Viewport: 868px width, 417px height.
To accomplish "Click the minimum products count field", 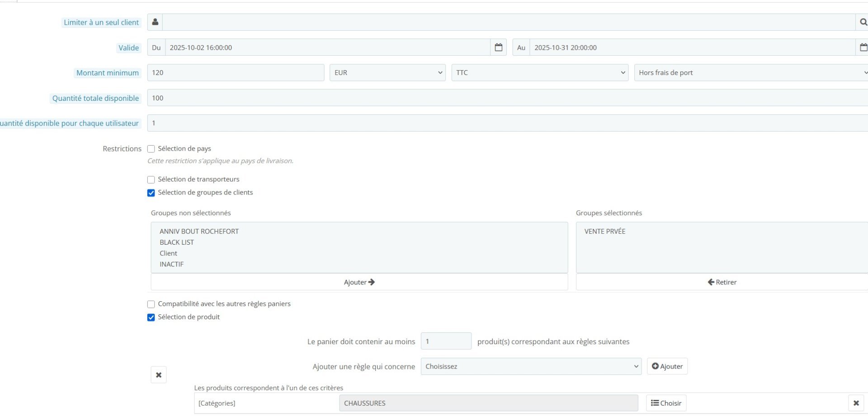I will [x=446, y=341].
